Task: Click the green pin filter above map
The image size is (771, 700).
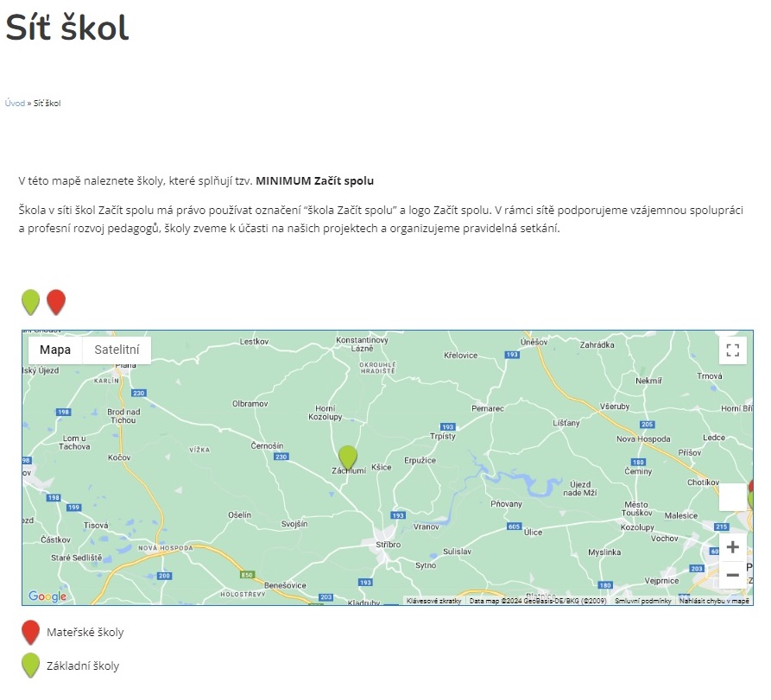Action: pyautogui.click(x=31, y=302)
